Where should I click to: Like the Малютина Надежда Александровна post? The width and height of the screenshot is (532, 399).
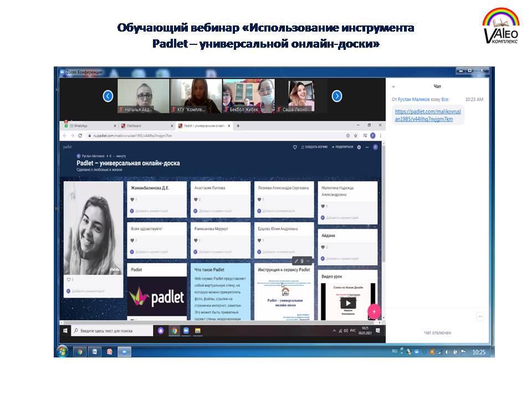tap(323, 206)
